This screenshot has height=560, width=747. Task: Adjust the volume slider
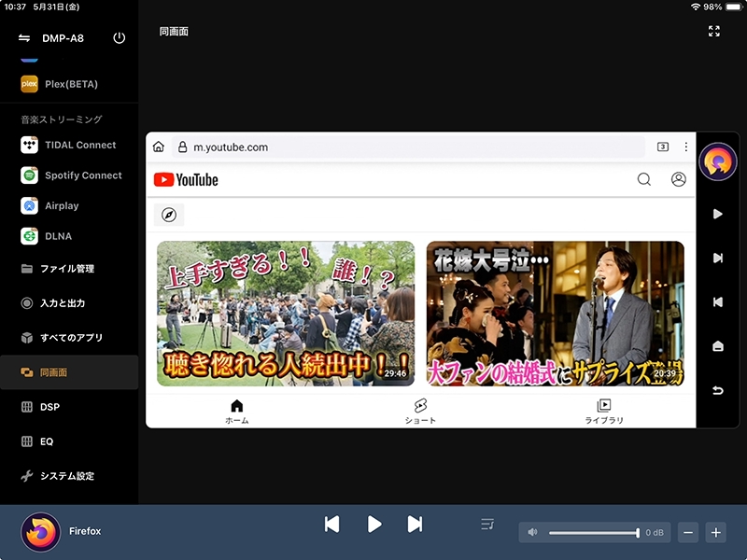[x=594, y=532]
